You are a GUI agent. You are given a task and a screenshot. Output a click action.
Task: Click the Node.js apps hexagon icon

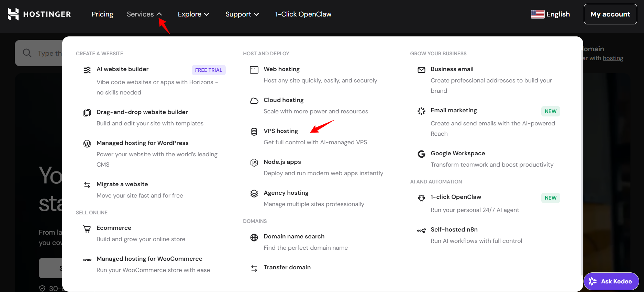254,162
